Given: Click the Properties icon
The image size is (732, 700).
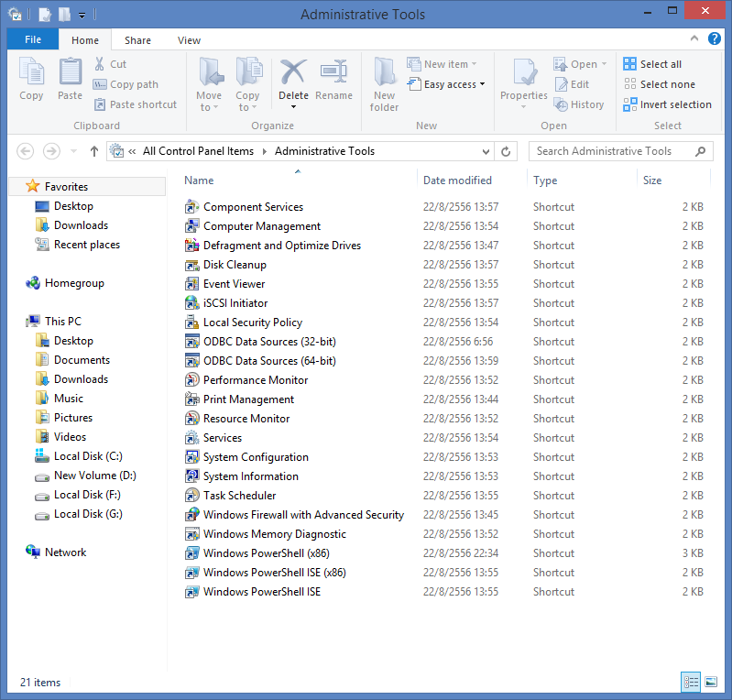Looking at the screenshot, I should click(x=524, y=71).
